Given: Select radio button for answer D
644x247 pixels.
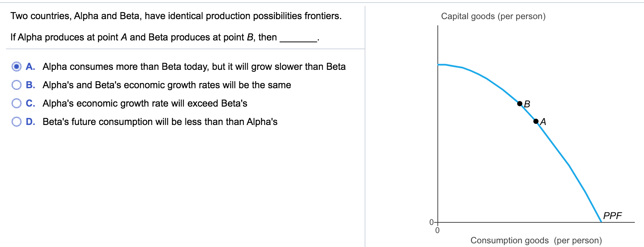Looking at the screenshot, I should pos(16,121).
